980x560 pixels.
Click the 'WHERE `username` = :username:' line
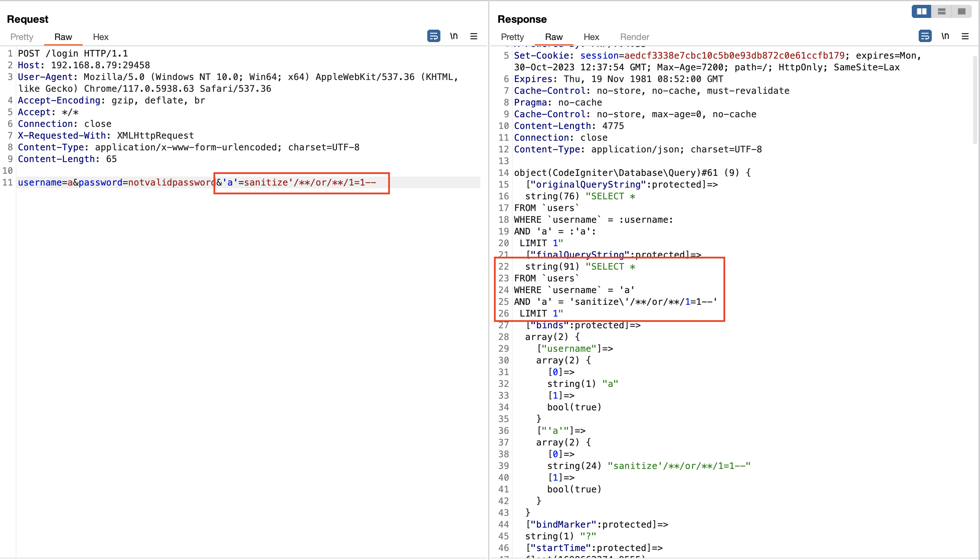point(593,220)
